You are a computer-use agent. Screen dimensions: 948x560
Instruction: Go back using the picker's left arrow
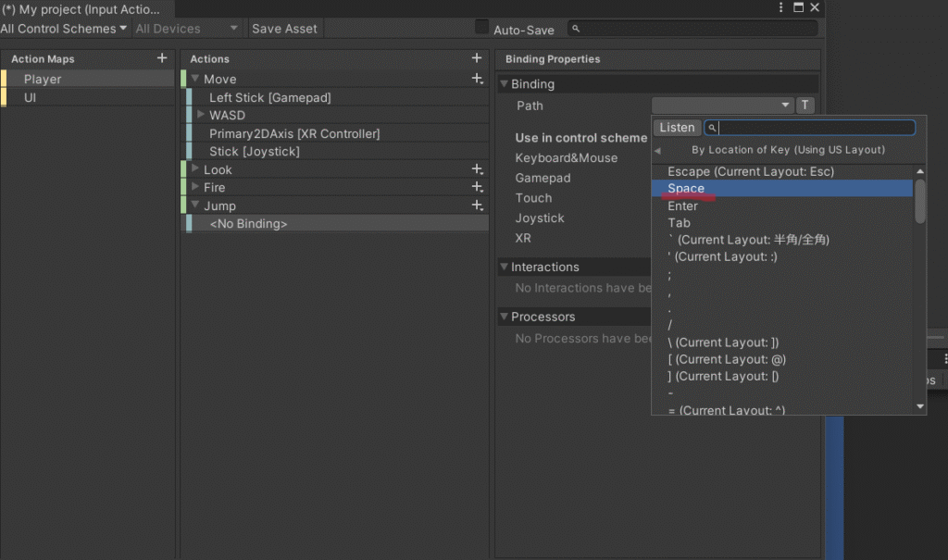[657, 150]
